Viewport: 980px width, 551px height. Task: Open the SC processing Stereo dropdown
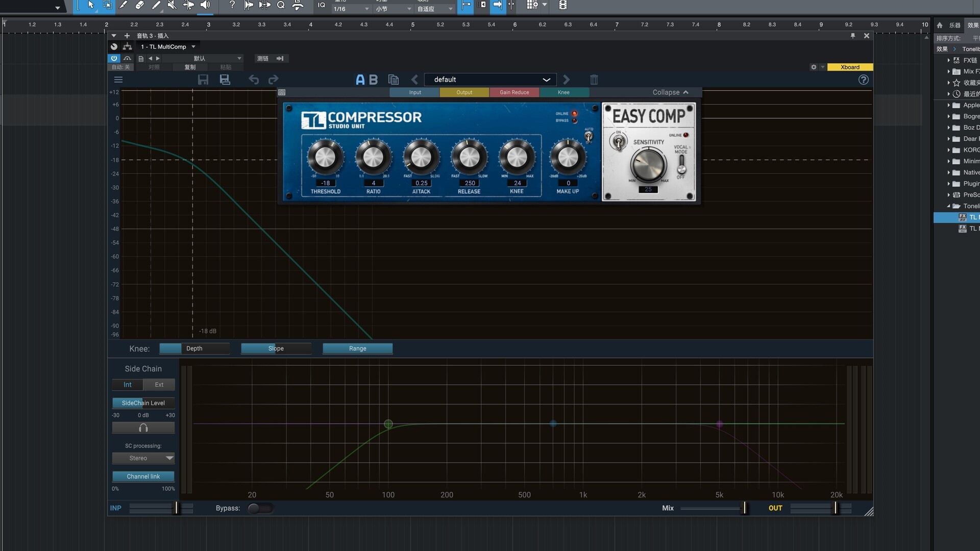click(x=143, y=458)
